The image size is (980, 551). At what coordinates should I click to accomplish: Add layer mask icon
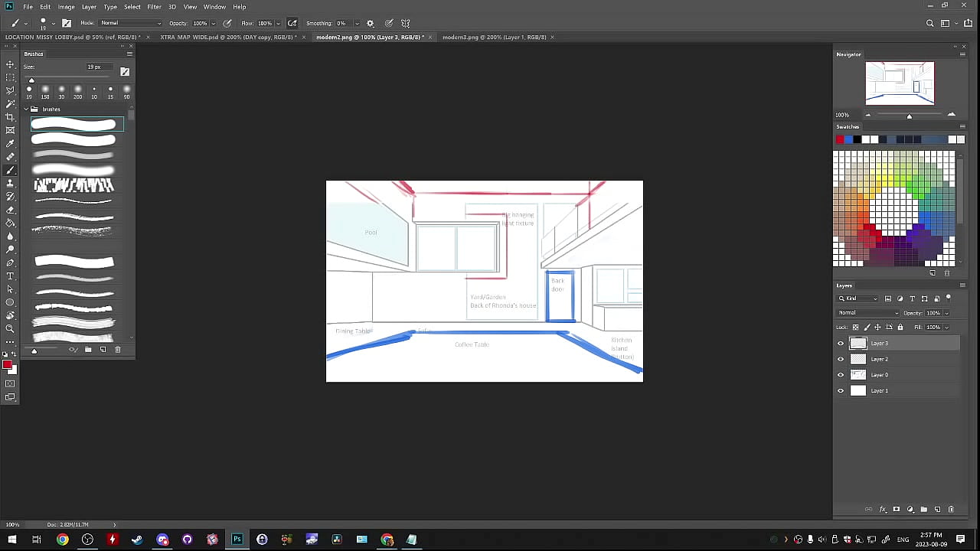[x=896, y=509]
